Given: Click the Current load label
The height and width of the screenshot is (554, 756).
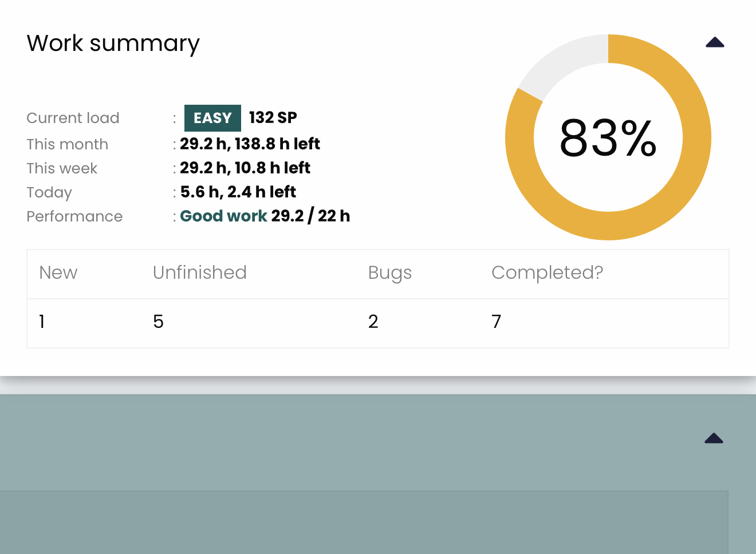Looking at the screenshot, I should point(73,118).
